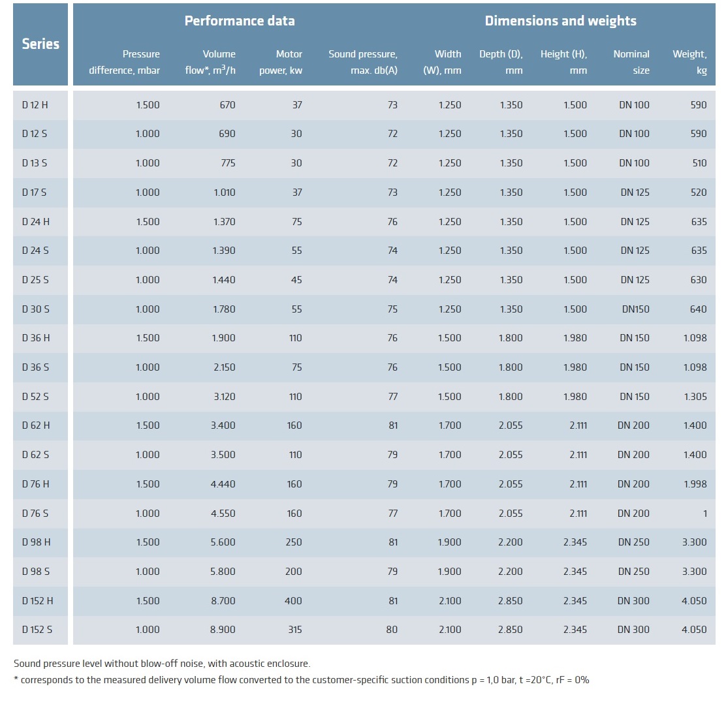Select the D 12 H series row label

coord(35,105)
